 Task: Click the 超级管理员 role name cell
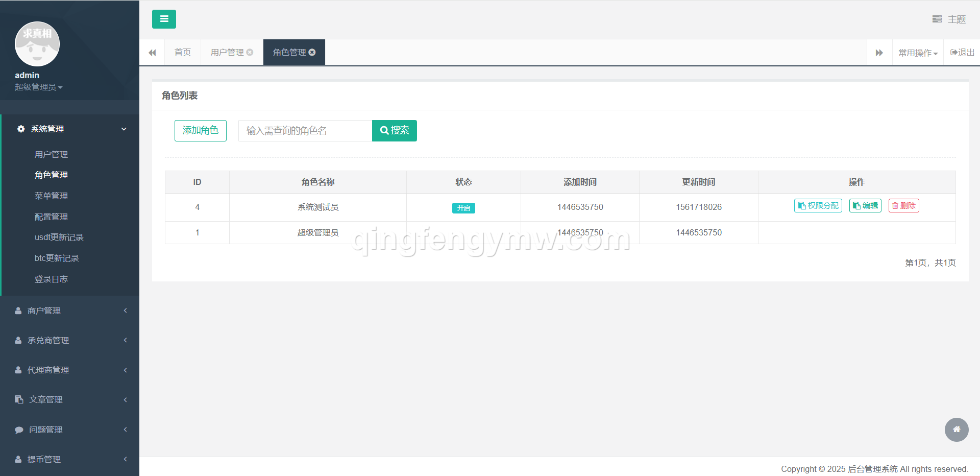[x=318, y=232]
